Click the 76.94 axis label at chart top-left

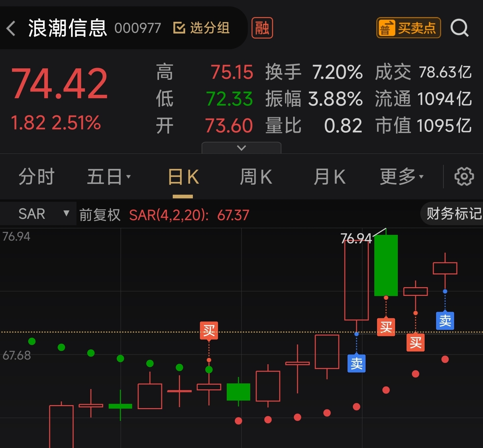(16, 236)
